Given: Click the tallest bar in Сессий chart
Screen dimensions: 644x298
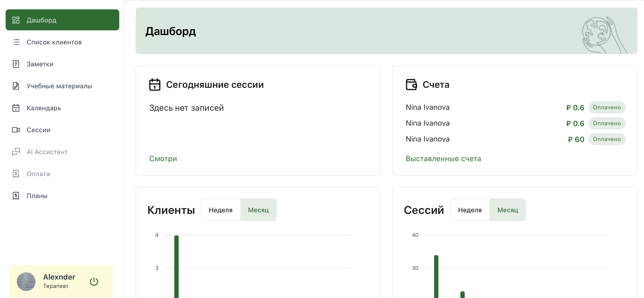Looking at the screenshot, I should point(436,276).
